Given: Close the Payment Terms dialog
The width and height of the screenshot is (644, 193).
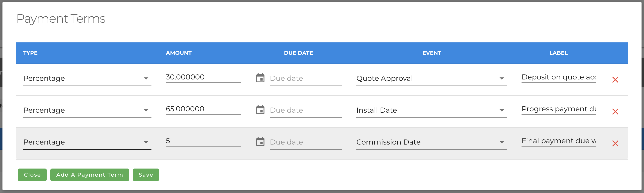Looking at the screenshot, I should [x=32, y=175].
